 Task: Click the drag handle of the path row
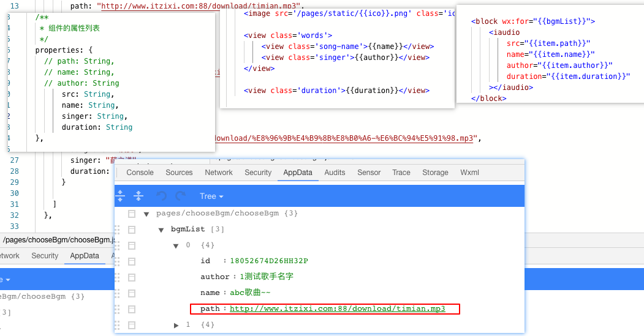[x=118, y=309]
